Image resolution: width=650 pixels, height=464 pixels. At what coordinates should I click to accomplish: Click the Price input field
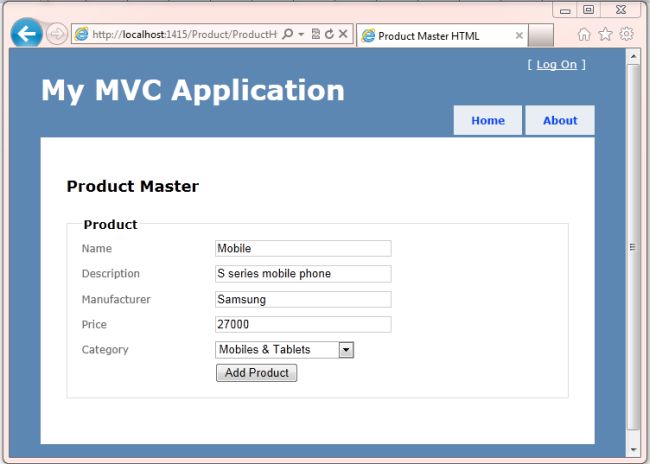[x=303, y=324]
